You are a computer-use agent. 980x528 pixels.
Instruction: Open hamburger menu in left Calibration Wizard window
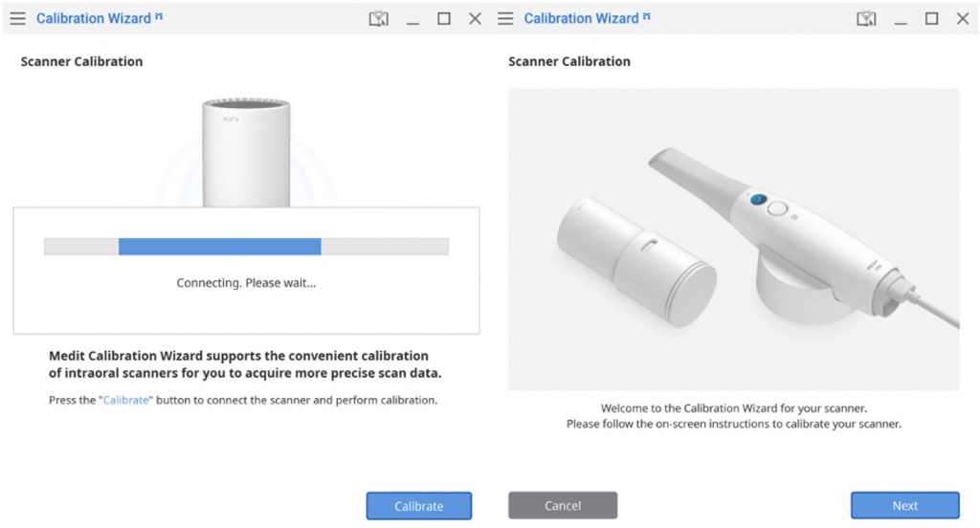(17, 19)
